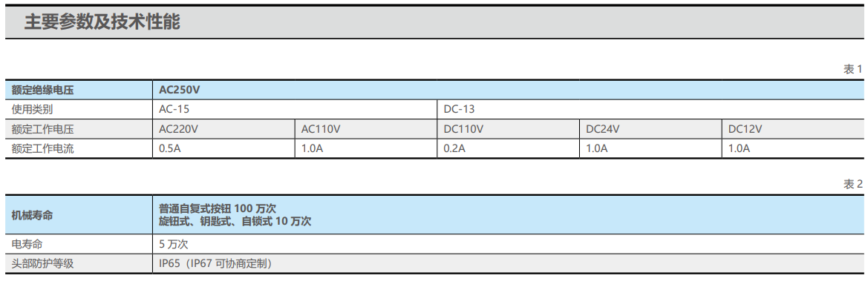Select the AC110V voltage cell

click(366, 129)
